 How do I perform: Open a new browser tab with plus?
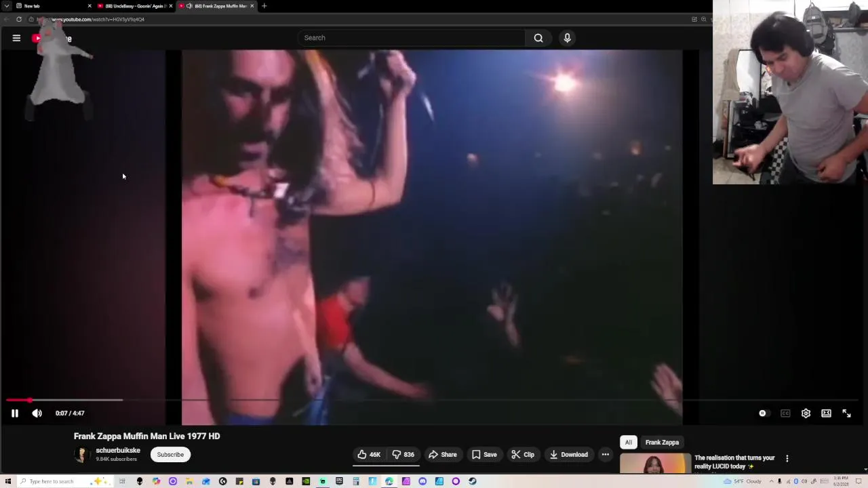click(x=264, y=6)
